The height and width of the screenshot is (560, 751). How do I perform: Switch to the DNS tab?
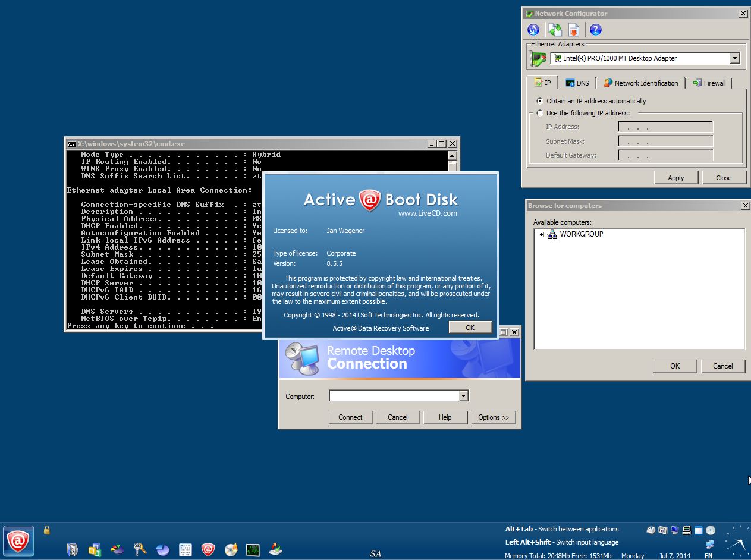pyautogui.click(x=577, y=83)
